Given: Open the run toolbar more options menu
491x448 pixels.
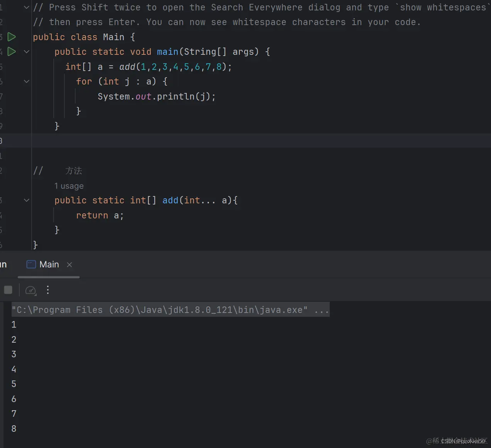Looking at the screenshot, I should pyautogui.click(x=48, y=290).
